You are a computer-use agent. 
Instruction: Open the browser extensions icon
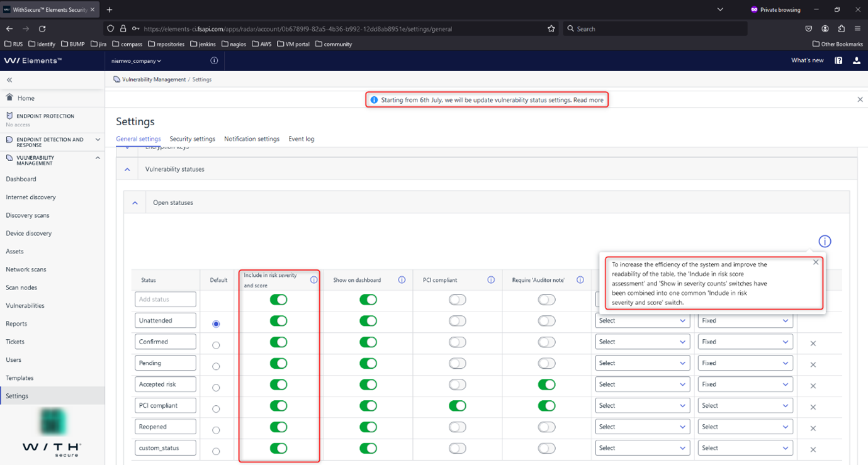(x=841, y=29)
